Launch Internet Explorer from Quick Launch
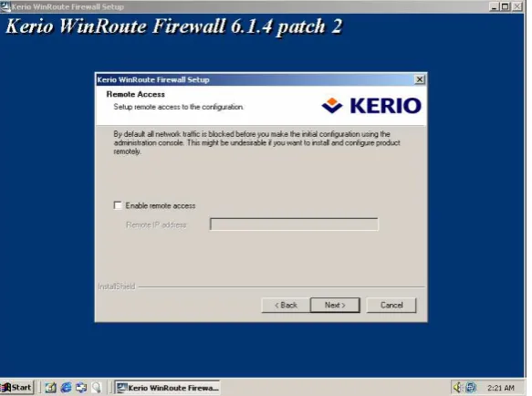532x396 pixels. coord(66,388)
